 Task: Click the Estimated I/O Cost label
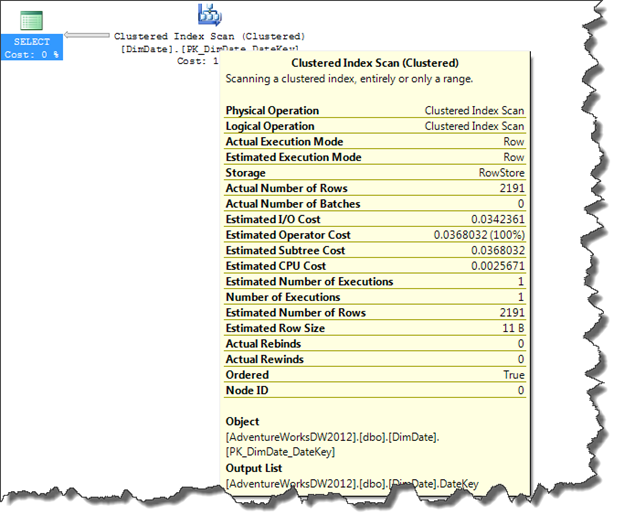point(273,219)
